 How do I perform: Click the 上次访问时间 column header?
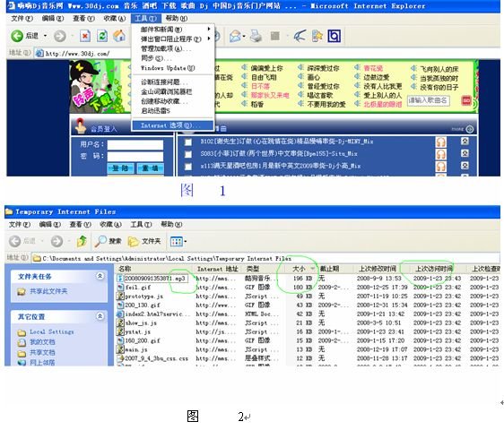(x=435, y=269)
